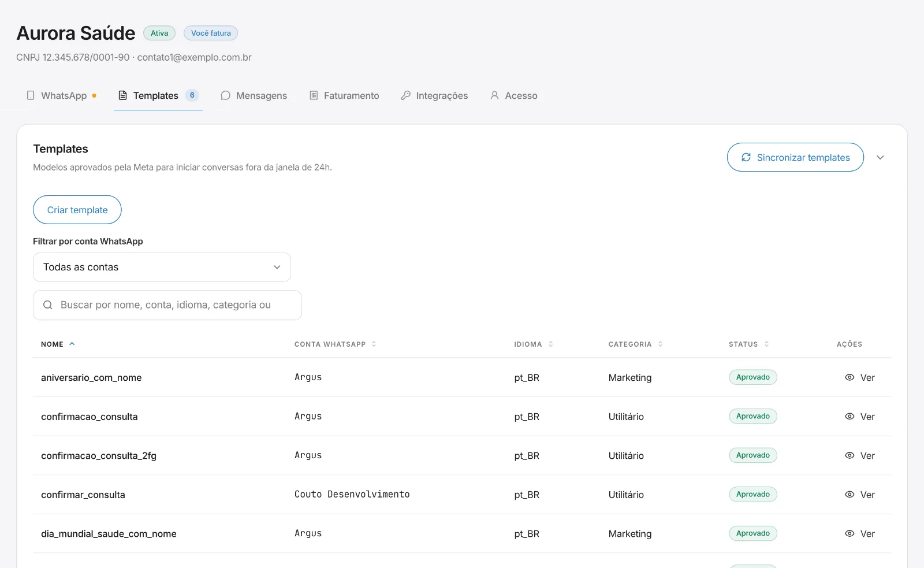The image size is (924, 568).
Task: Click the search magnifier icon
Action: [x=48, y=305]
